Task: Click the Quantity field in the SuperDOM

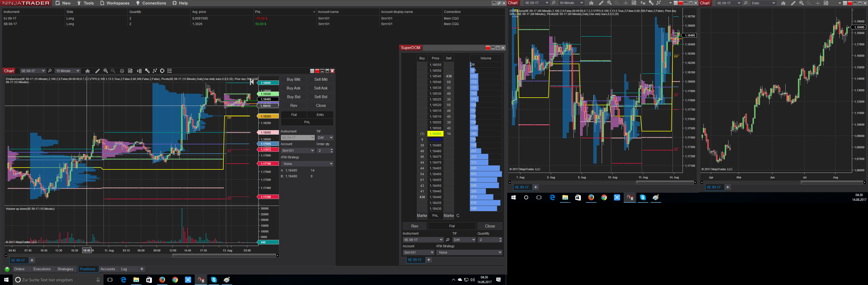Action: tap(490, 240)
